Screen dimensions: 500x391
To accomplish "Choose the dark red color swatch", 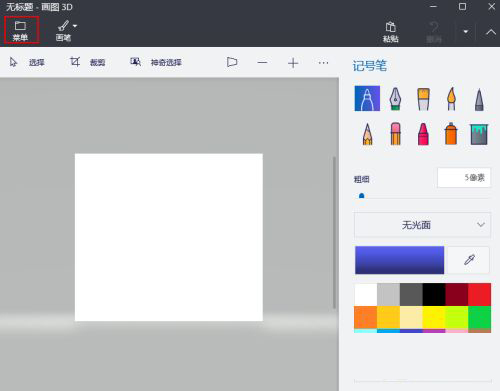I will pos(457,295).
